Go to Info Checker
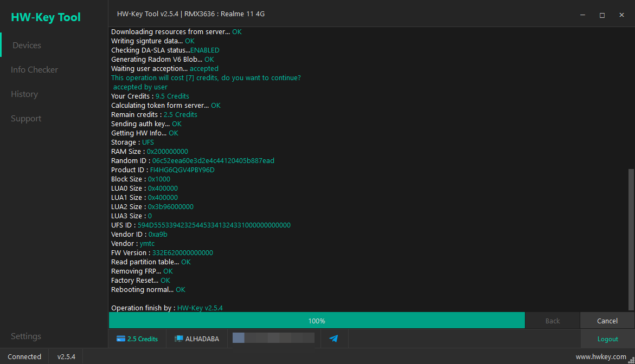Viewport: 635px width, 364px height. point(34,69)
